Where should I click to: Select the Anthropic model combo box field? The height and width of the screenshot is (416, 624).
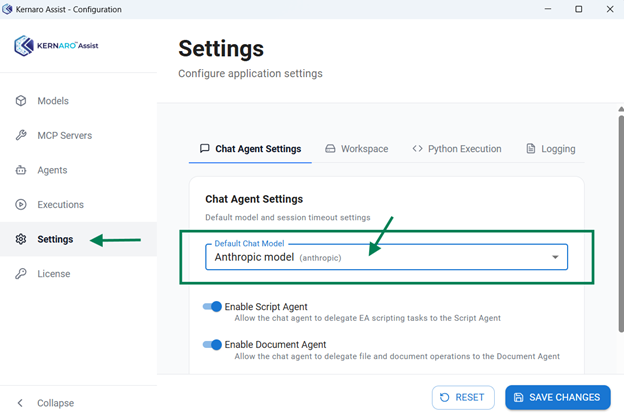[x=386, y=257]
